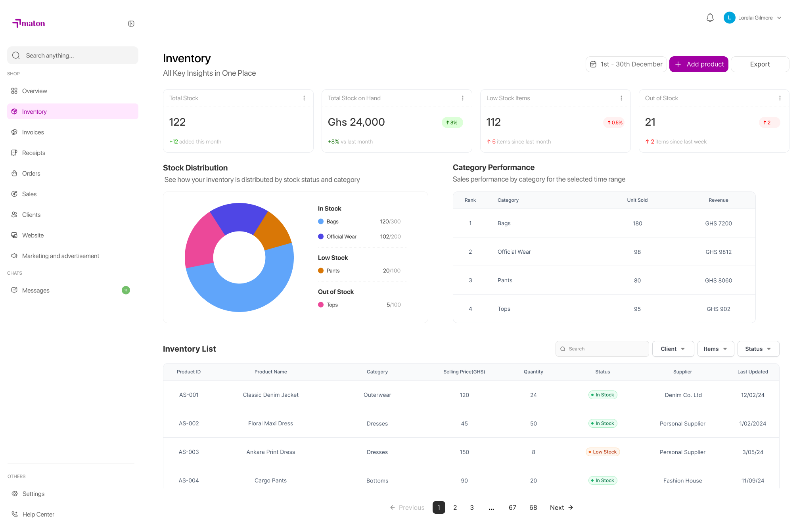
Task: Expand the Client filter dropdown
Action: 673,349
